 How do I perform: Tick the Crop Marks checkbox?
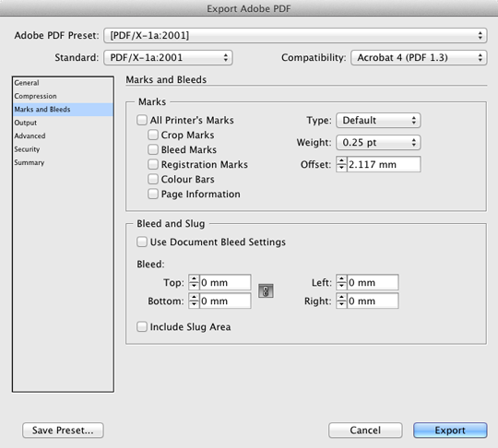coord(153,135)
